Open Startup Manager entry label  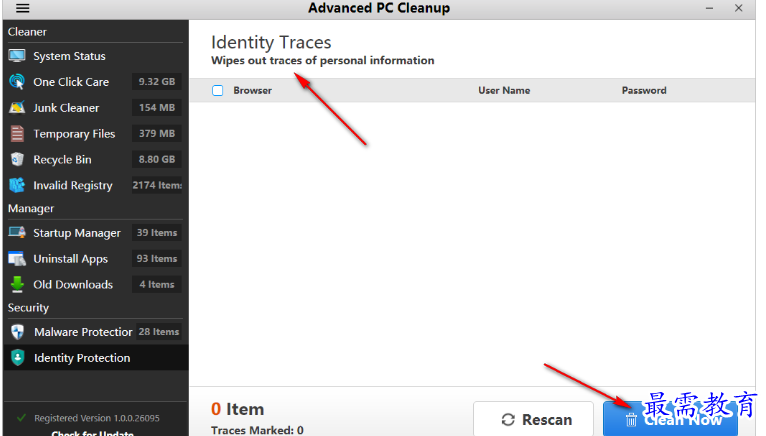77,233
